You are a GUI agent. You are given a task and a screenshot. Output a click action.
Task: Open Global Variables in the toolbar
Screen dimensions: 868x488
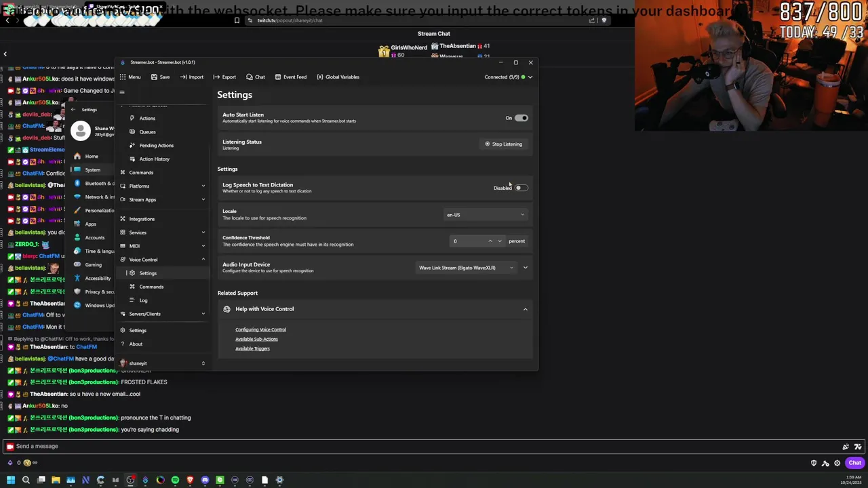338,77
